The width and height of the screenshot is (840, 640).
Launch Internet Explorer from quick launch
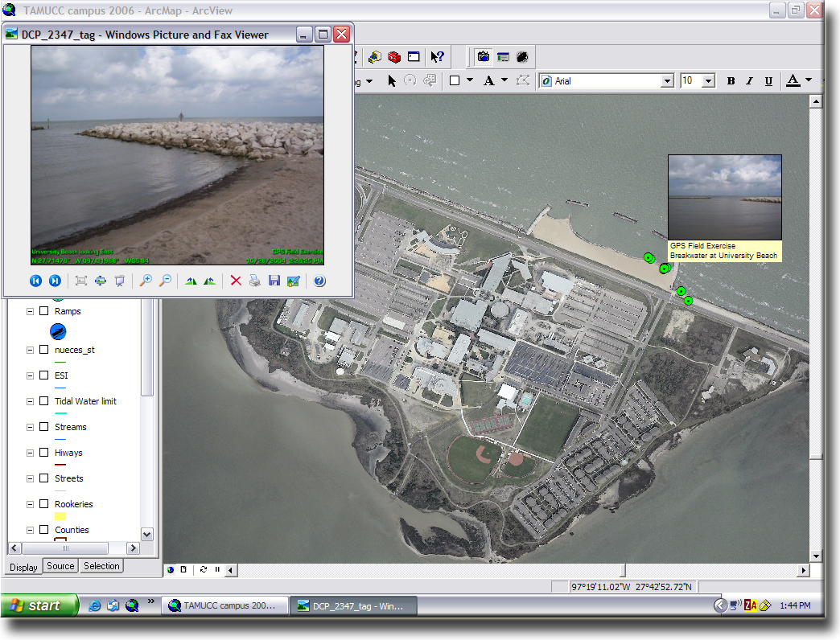pyautogui.click(x=94, y=605)
